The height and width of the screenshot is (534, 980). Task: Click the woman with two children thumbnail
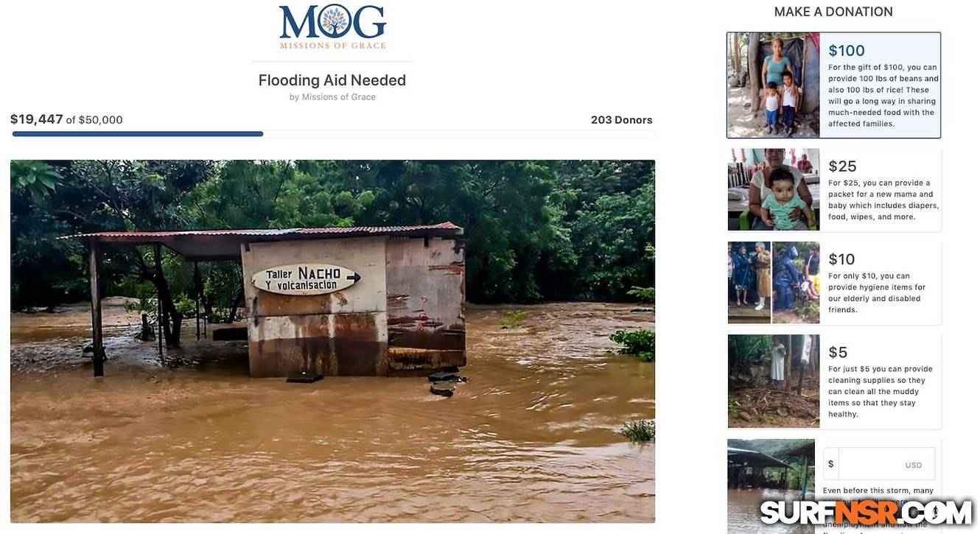pos(774,85)
